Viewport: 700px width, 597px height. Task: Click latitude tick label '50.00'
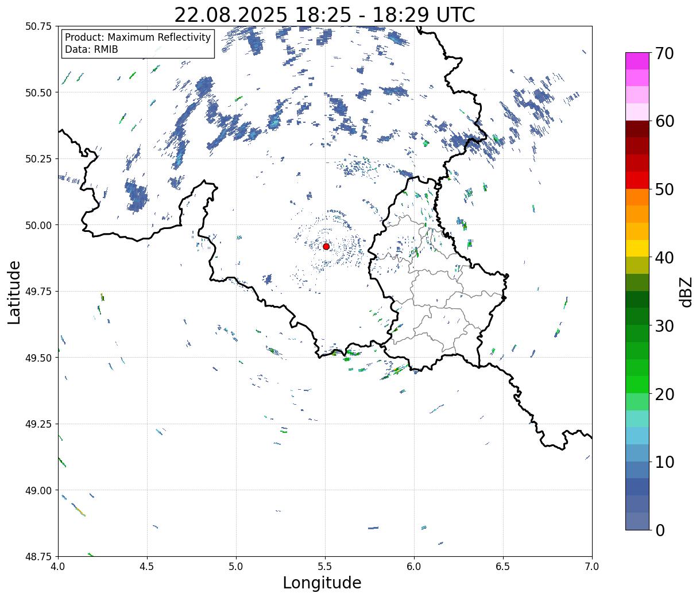(x=38, y=225)
